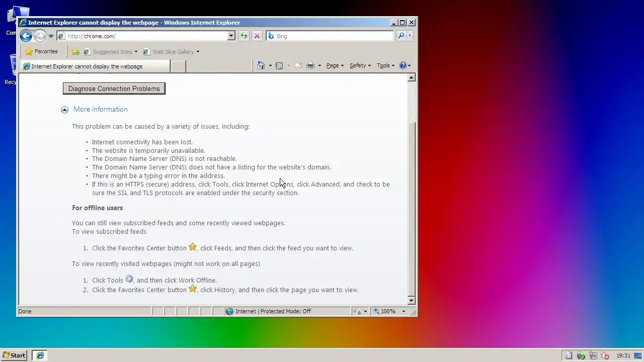Click the Home icon in the command bar
644x362 pixels.
pyautogui.click(x=261, y=65)
